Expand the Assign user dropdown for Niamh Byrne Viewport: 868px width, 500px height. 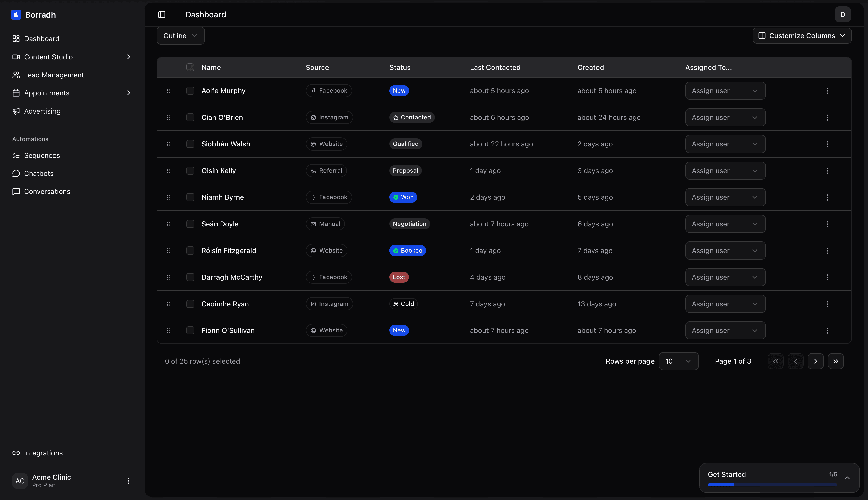(725, 197)
